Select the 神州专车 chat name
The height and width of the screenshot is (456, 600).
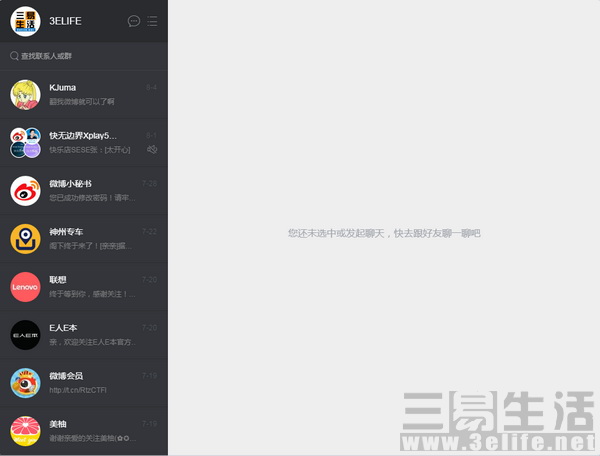tap(66, 232)
